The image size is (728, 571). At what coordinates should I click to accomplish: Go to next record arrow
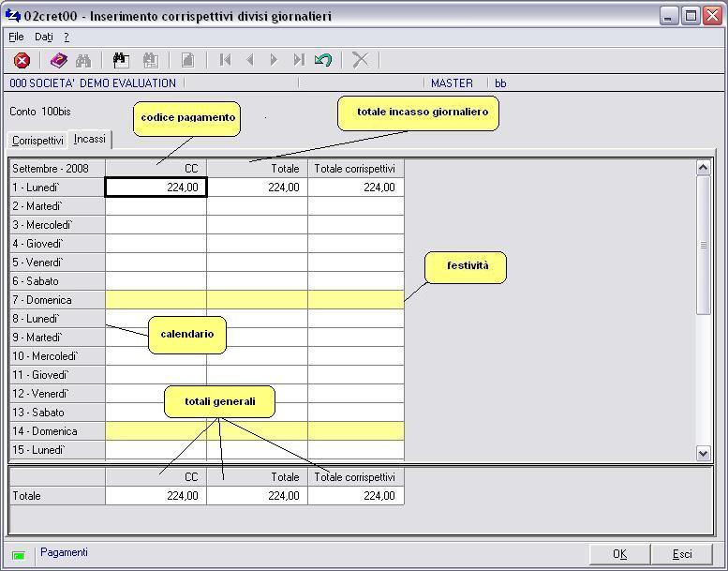(x=274, y=60)
